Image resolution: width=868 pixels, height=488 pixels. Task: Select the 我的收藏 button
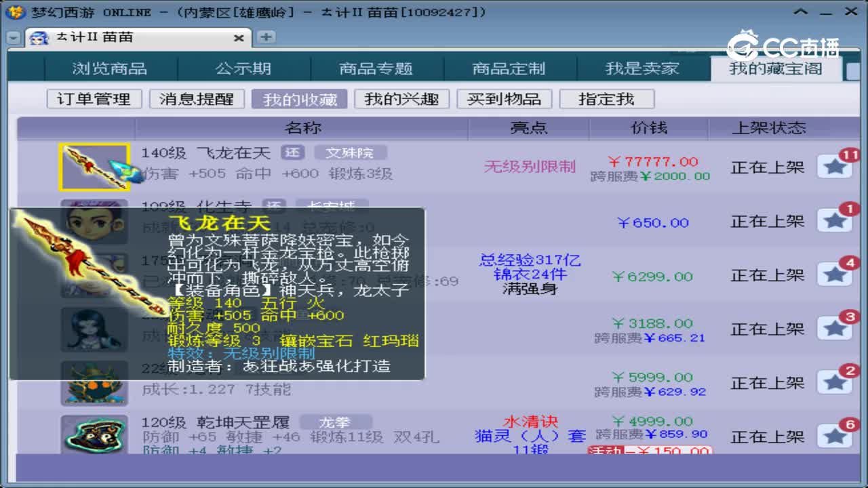pos(300,99)
